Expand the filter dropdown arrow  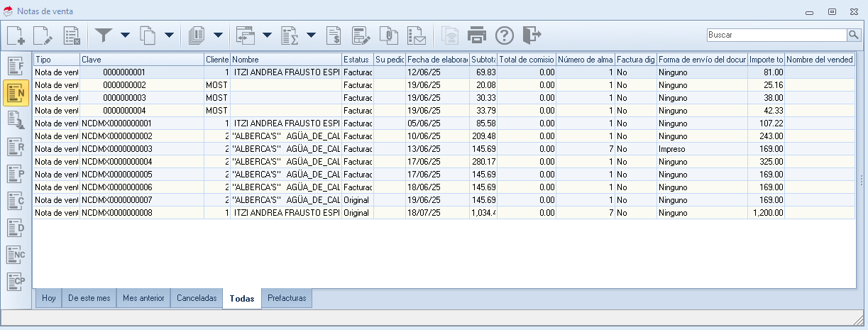tap(125, 35)
